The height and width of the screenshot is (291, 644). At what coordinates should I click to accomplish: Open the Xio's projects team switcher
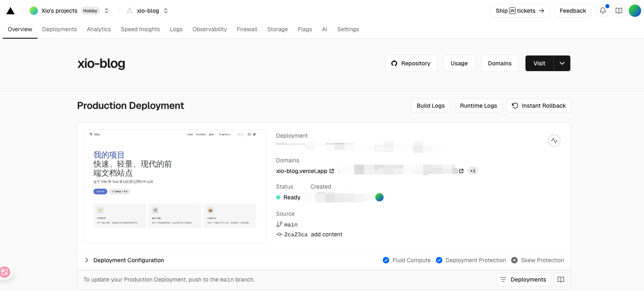107,11
